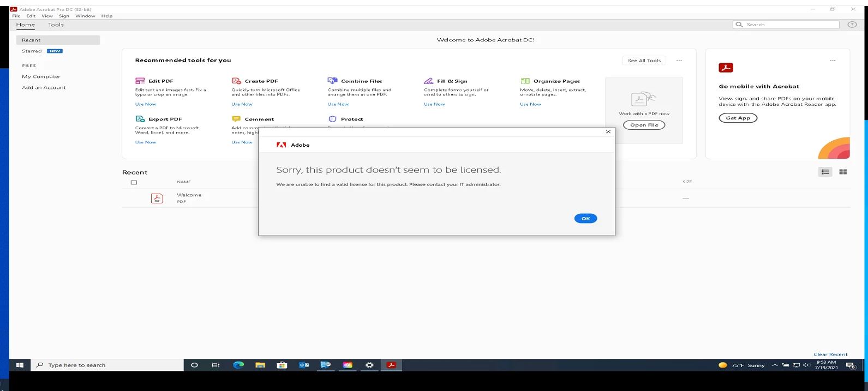This screenshot has width=868, height=391.
Task: Close the Adobe license dialog with X
Action: coord(608,132)
